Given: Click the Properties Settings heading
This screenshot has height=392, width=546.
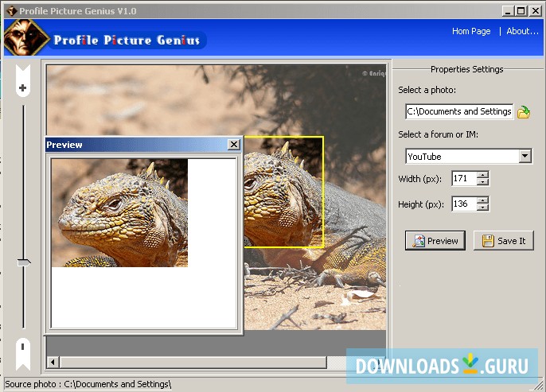Looking at the screenshot, I should (x=466, y=69).
